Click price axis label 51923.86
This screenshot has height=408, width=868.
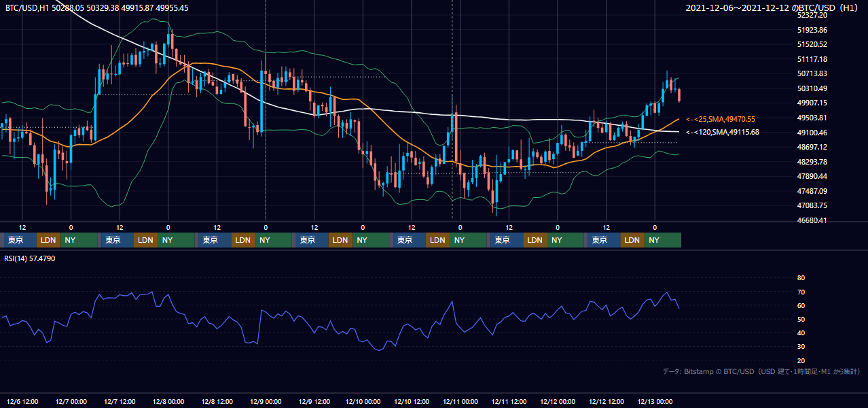[812, 30]
